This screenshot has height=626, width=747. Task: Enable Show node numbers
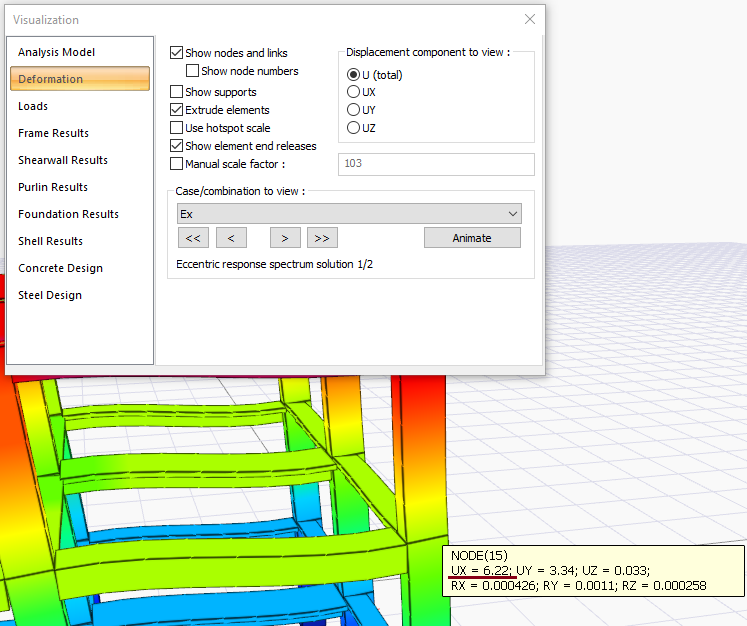(193, 71)
